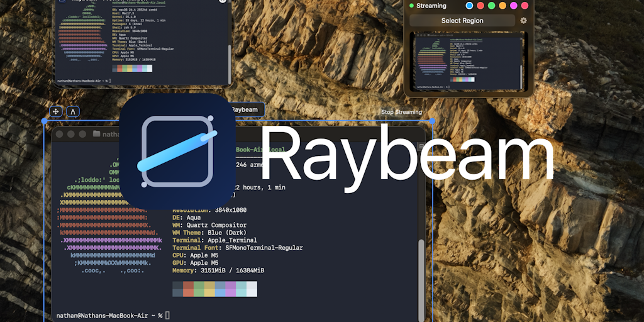This screenshot has height=322, width=644.
Task: Click the scrollbar of the large Terminal window
Action: point(421,280)
